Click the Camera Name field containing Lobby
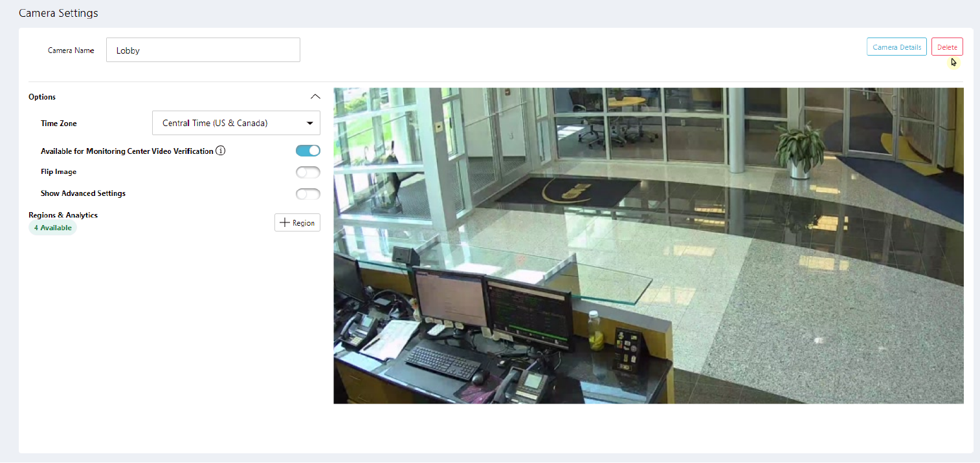 click(x=203, y=50)
